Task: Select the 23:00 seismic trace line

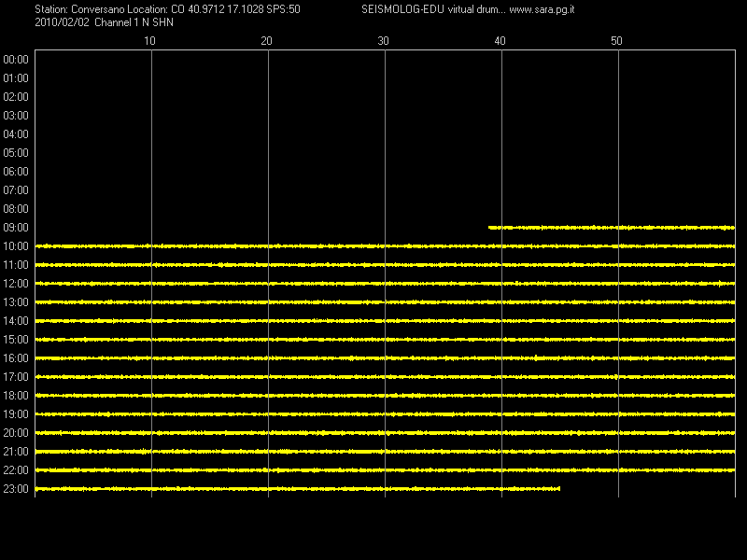Action: [x=298, y=488]
